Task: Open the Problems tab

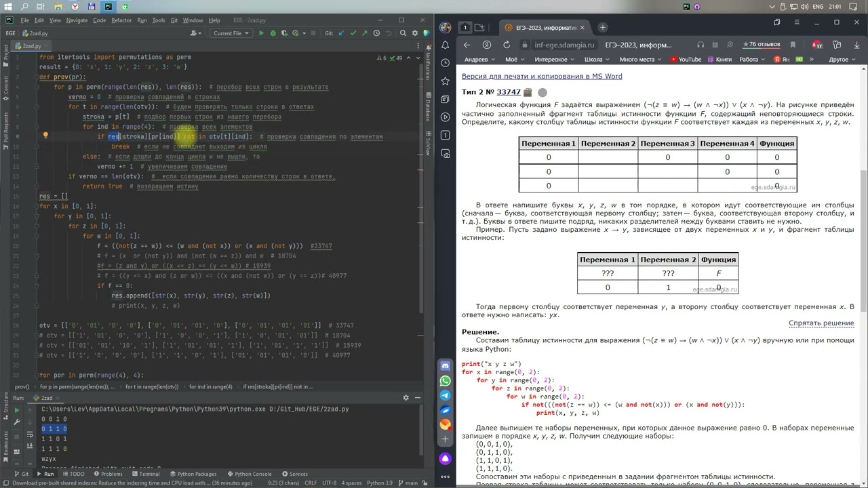Action: tap(108, 474)
